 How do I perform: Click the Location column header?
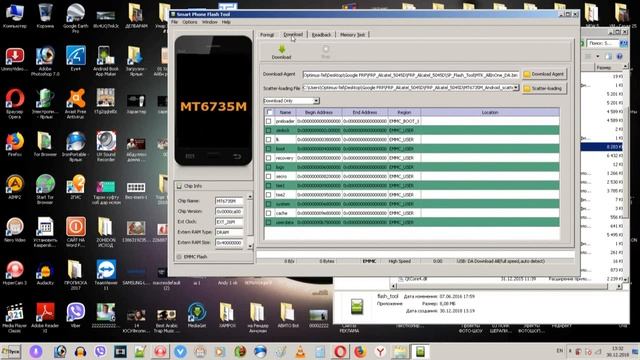pos(490,112)
